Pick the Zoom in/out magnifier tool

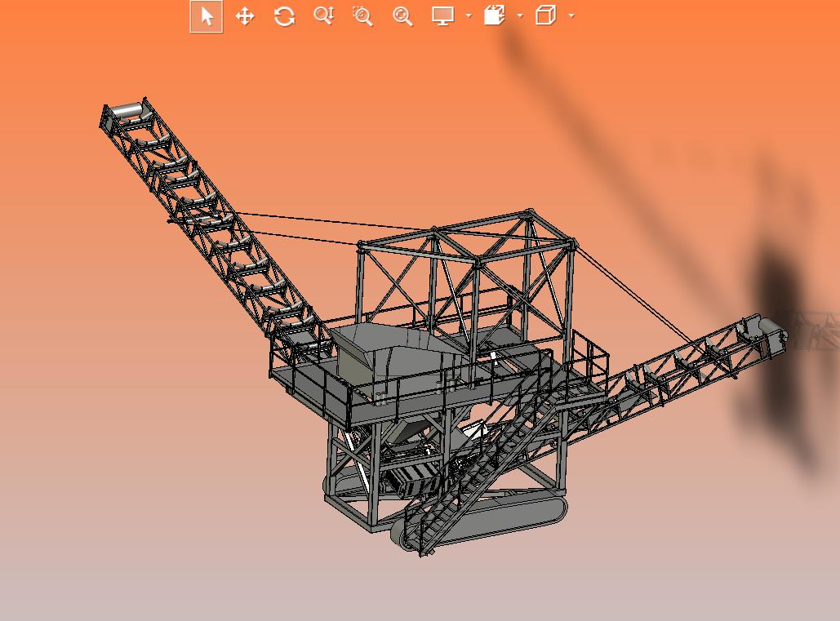pos(323,16)
